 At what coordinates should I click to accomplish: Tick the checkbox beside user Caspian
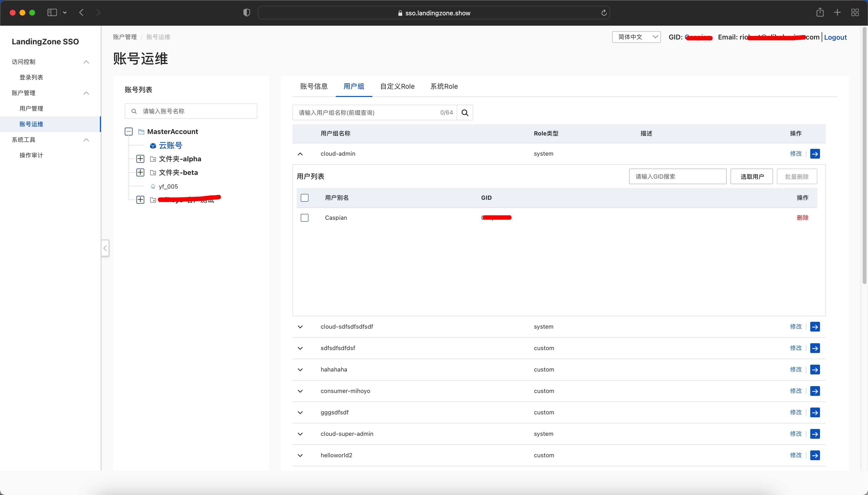tap(305, 218)
